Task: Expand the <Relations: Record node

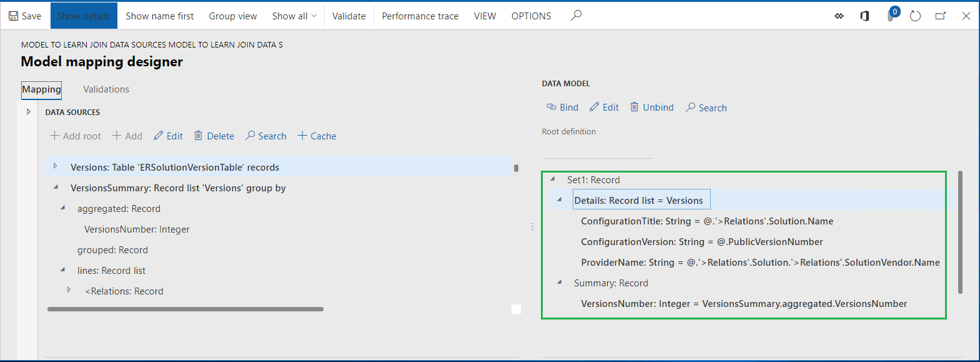Action: pos(69,290)
